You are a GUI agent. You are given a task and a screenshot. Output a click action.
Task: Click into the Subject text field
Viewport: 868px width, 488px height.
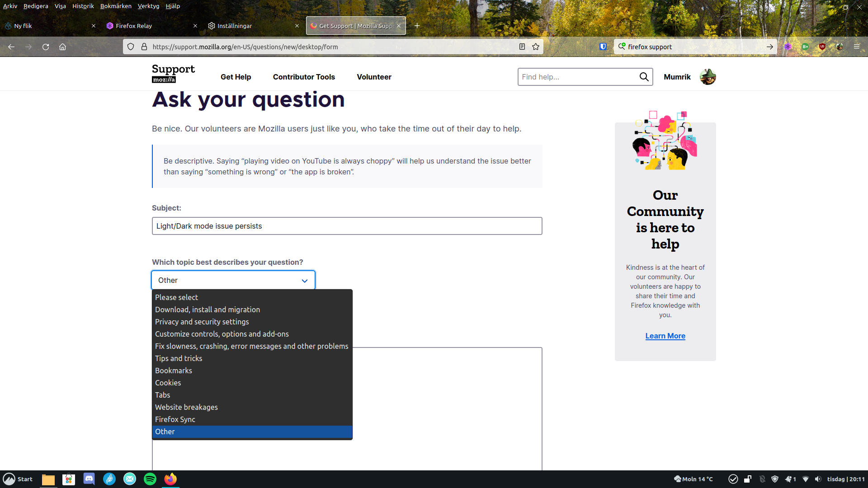347,226
